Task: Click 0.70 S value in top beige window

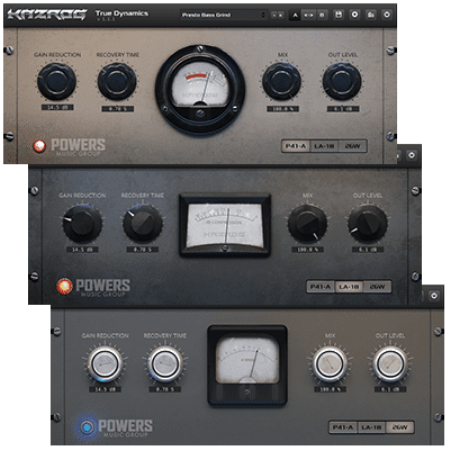Action: 118,109
